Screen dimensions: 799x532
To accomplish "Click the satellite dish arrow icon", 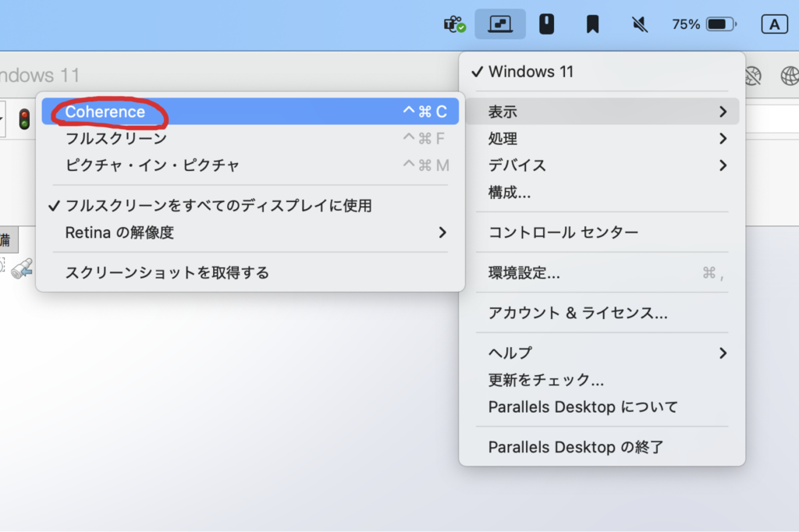I will tap(22, 268).
